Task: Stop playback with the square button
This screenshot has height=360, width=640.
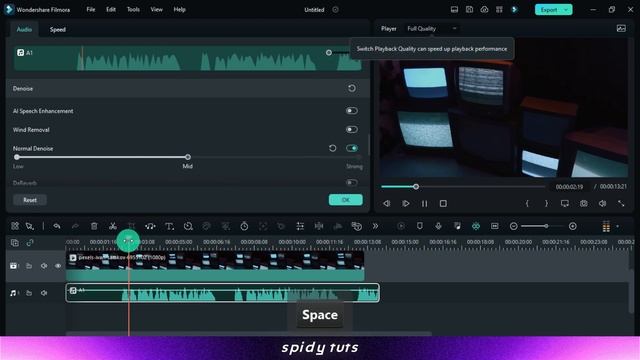Action: [x=443, y=203]
